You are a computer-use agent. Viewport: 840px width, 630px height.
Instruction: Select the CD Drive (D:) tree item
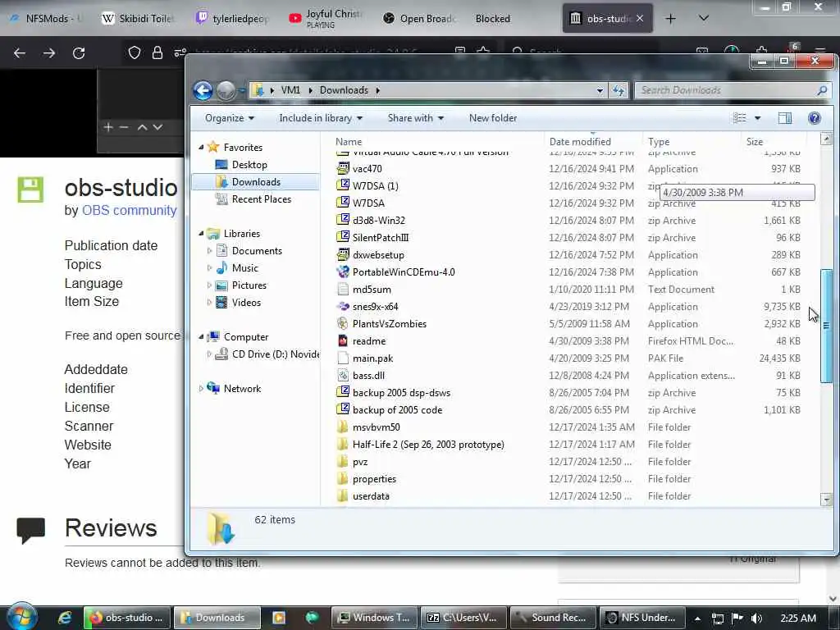[267, 354]
